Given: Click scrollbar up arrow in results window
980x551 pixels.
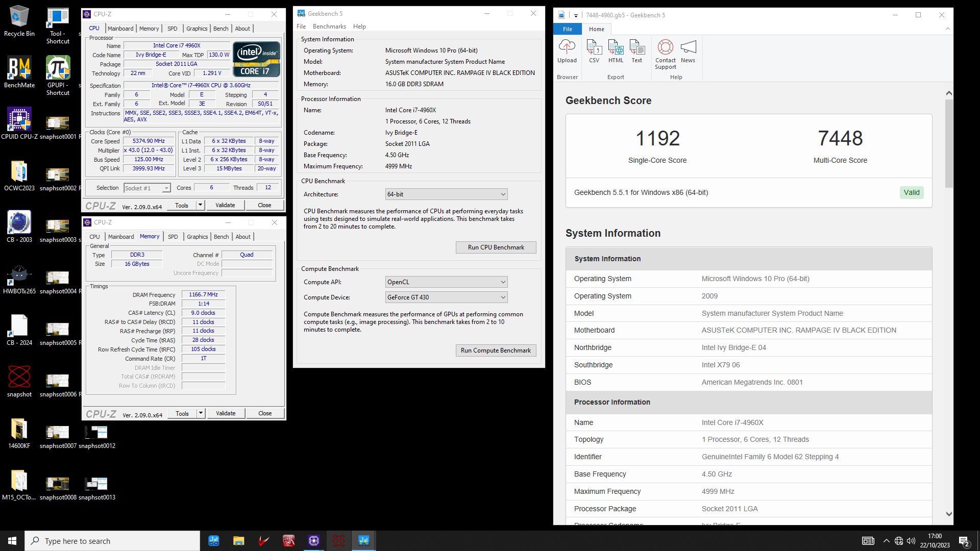Looking at the screenshot, I should click(x=949, y=93).
